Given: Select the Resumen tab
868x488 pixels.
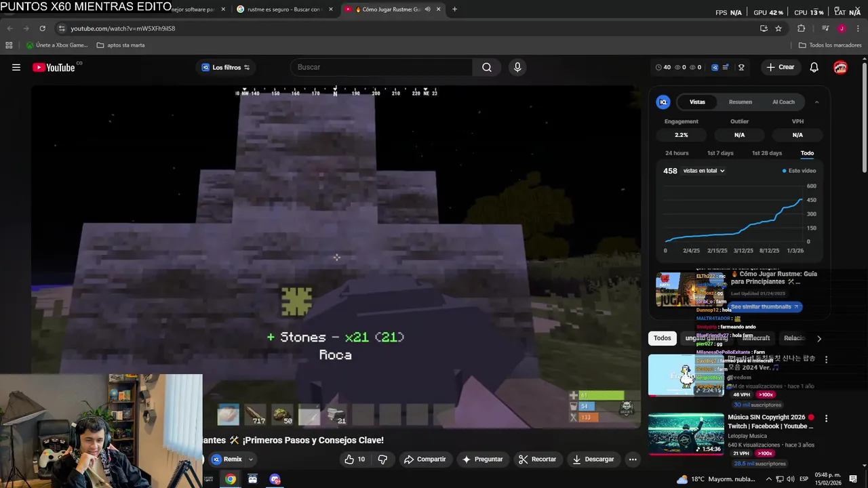Looking at the screenshot, I should (741, 102).
